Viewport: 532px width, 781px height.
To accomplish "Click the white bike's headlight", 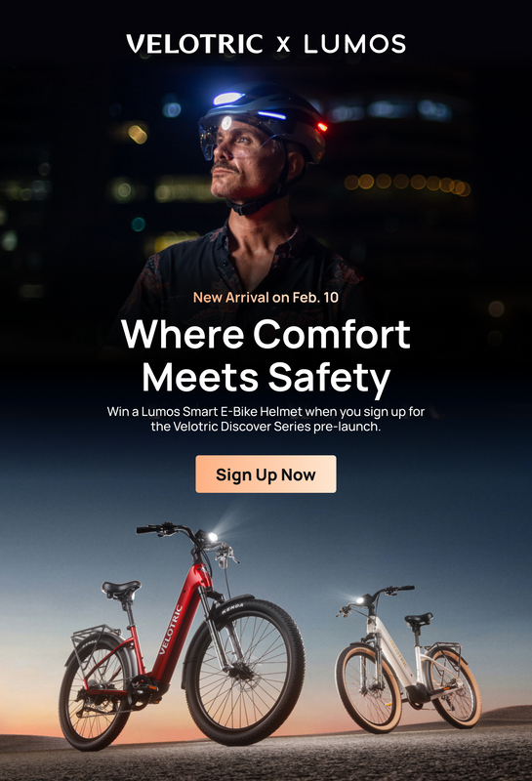I will (x=359, y=600).
